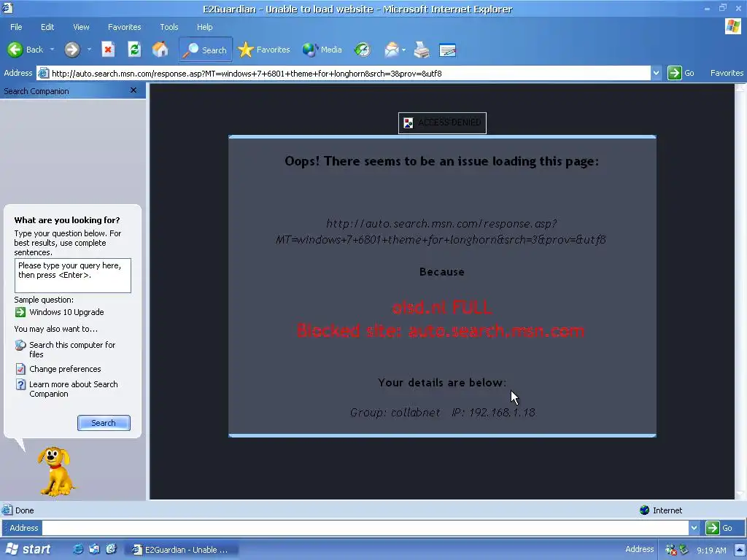The width and height of the screenshot is (747, 560).
Task: Click the Internet zone globe icon in status bar
Action: [645, 510]
